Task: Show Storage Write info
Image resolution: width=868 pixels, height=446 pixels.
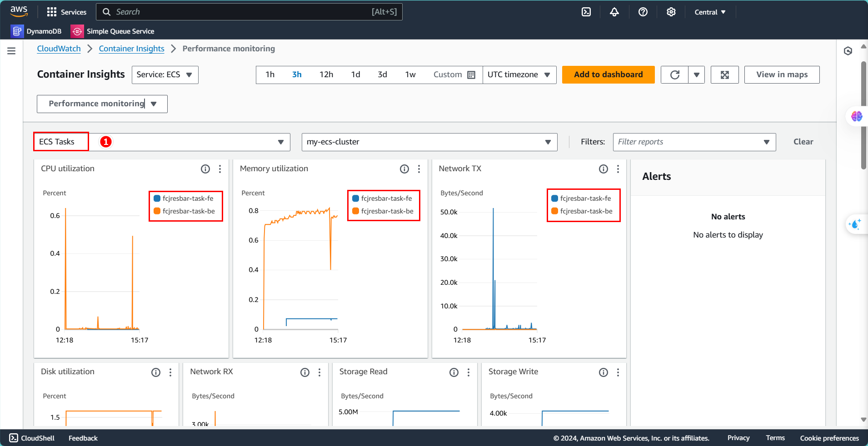Action: [604, 372]
